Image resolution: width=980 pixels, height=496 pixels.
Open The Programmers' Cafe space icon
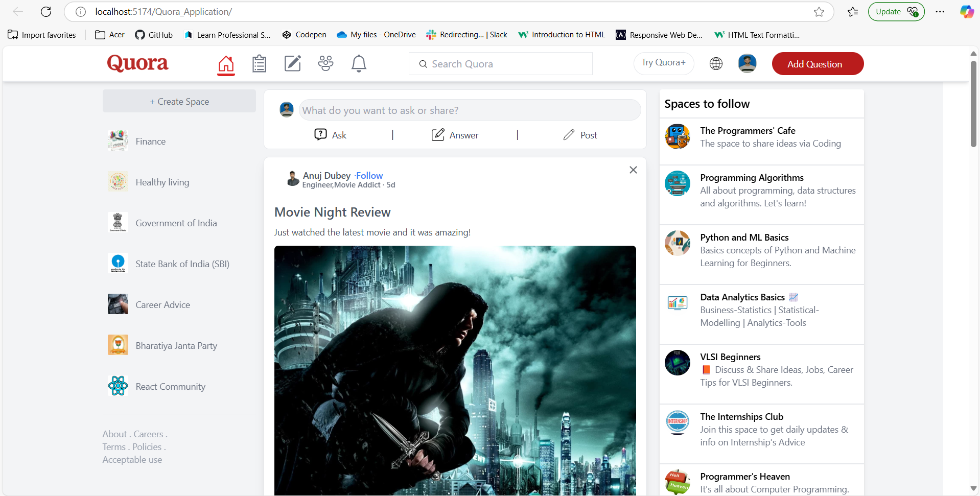tap(678, 137)
